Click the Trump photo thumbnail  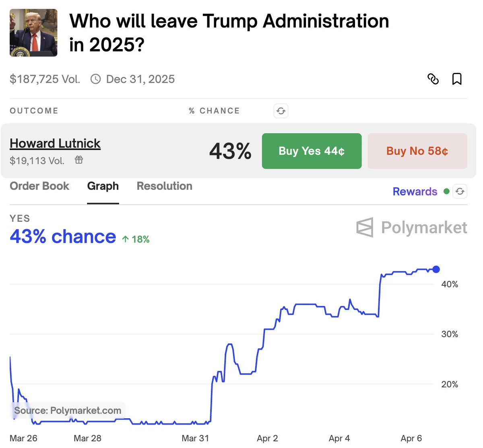pos(33,33)
